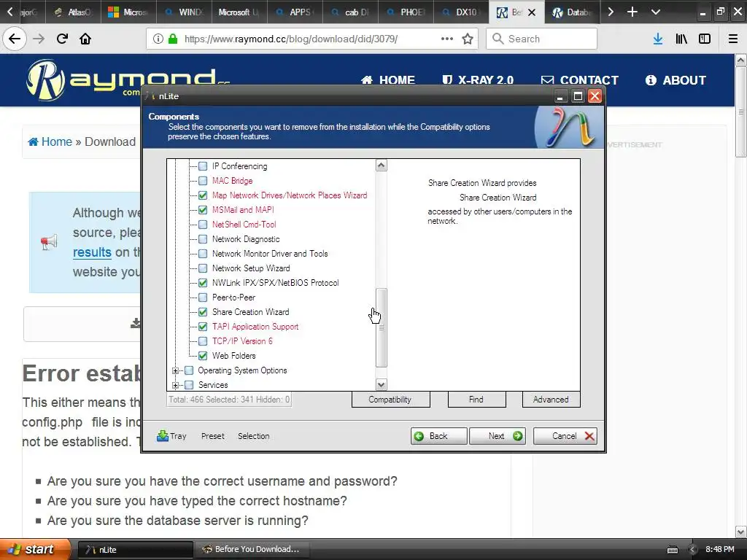
Task: Switch to the DX10 browser tab
Action: [x=461, y=12]
